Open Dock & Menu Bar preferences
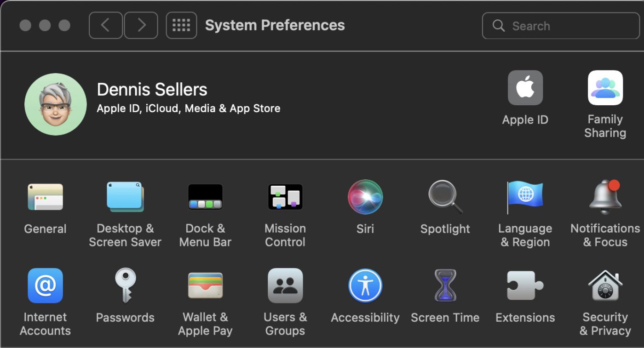The width and height of the screenshot is (644, 348). coord(205,197)
